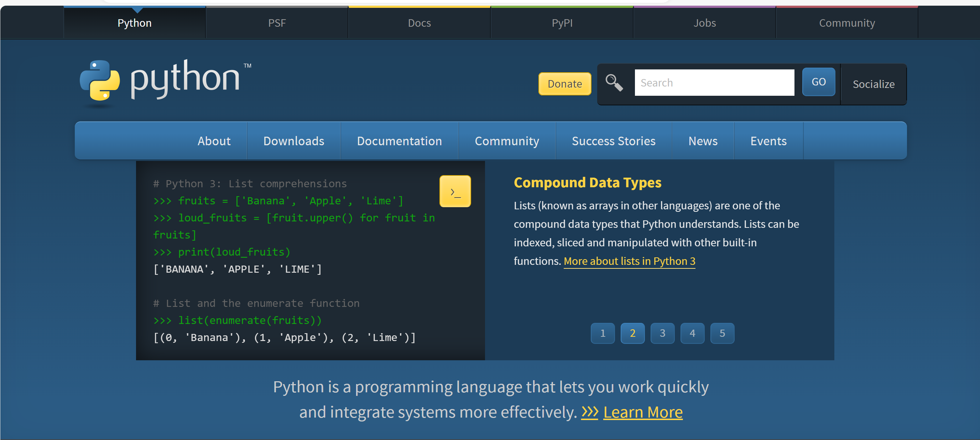Open the Docs section

tap(419, 22)
